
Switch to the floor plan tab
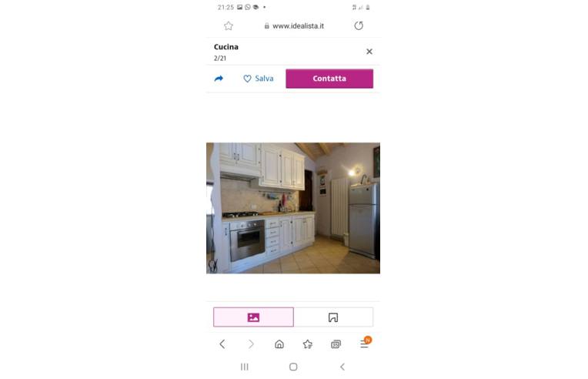click(333, 317)
